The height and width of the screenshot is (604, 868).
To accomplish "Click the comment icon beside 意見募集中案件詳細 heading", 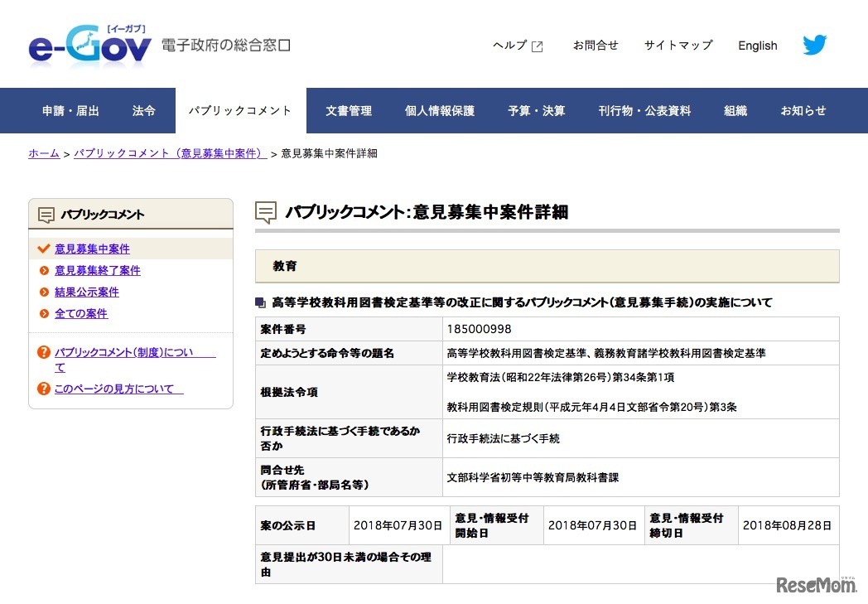I will [x=266, y=213].
